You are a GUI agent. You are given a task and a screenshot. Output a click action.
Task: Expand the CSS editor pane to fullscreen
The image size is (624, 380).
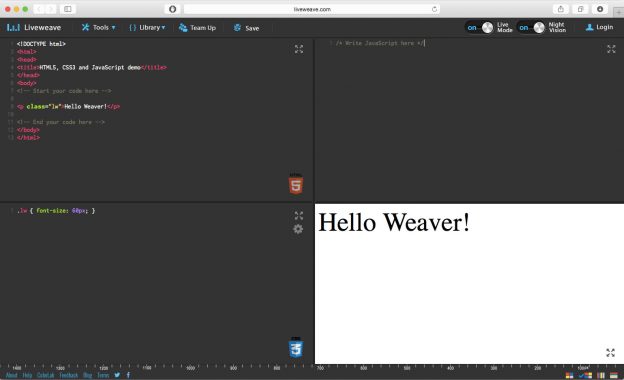click(299, 216)
